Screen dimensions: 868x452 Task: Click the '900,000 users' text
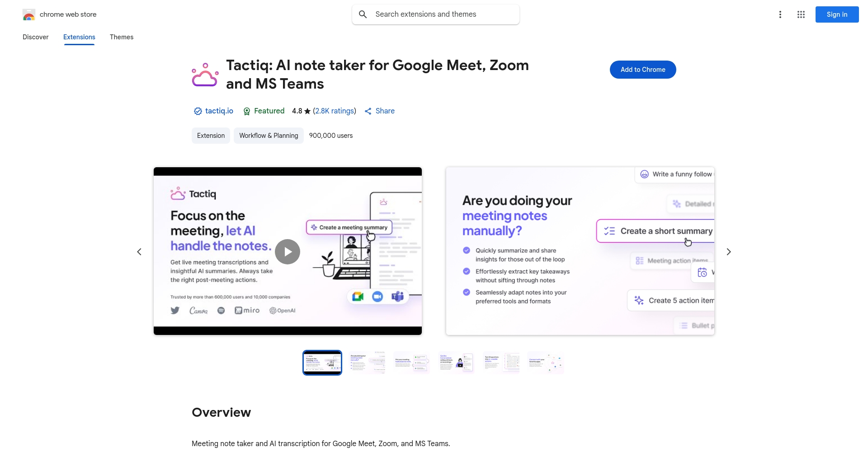331,136
